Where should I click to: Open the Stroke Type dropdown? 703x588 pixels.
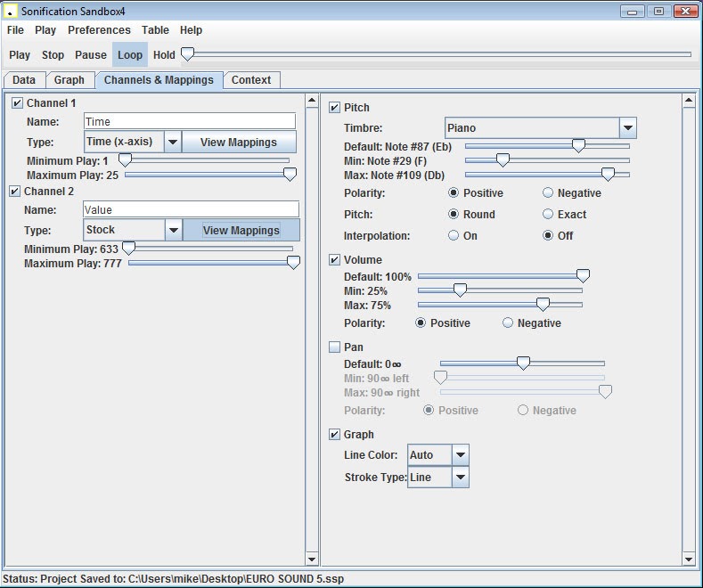[460, 478]
